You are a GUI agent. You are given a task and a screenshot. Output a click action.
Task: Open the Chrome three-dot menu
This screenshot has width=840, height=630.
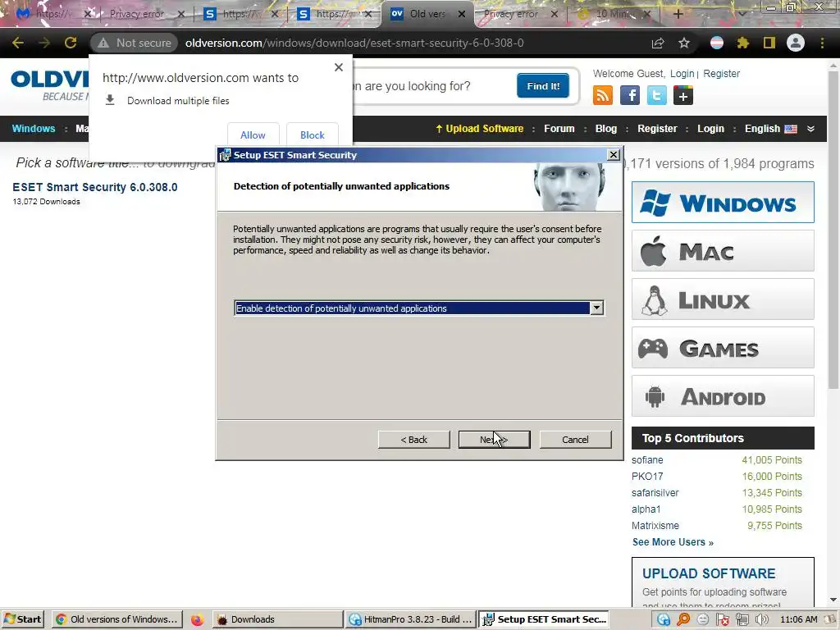pos(822,43)
